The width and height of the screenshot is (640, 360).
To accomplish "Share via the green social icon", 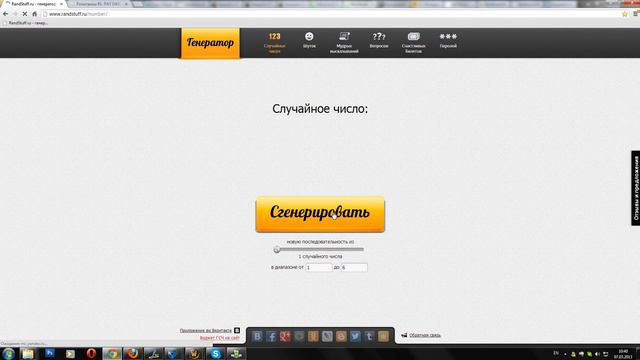I will (299, 336).
